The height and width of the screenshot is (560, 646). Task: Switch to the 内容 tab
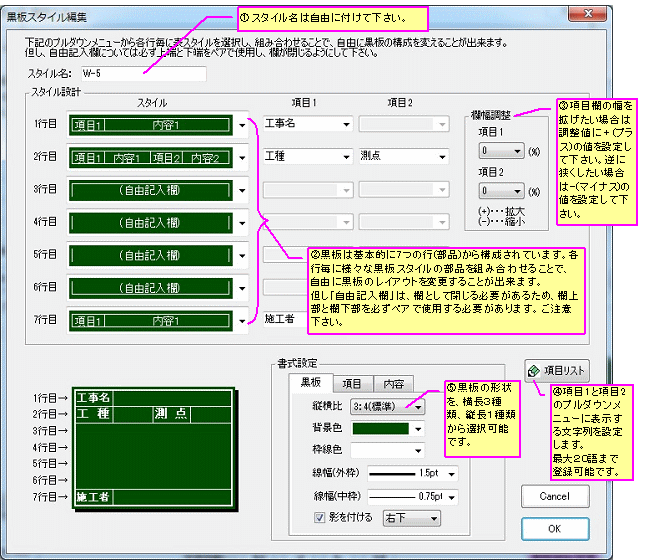[x=393, y=384]
